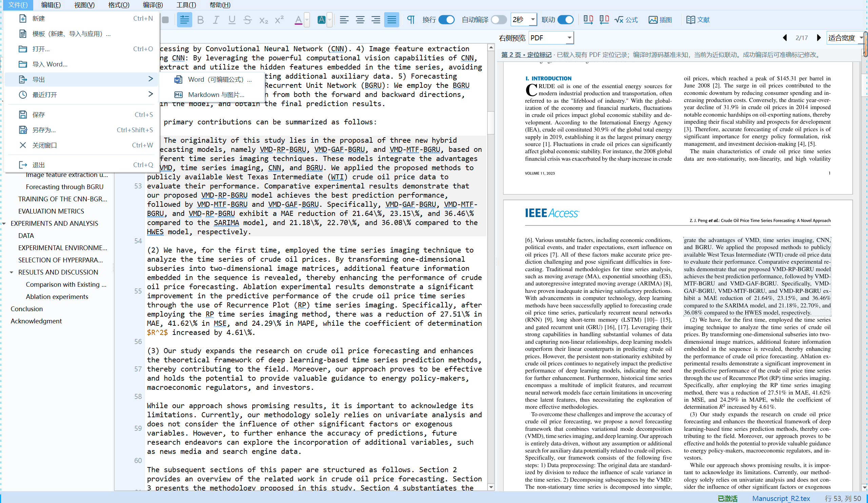Click the Underline icon
Screen dimensions: 868x503
pyautogui.click(x=232, y=20)
